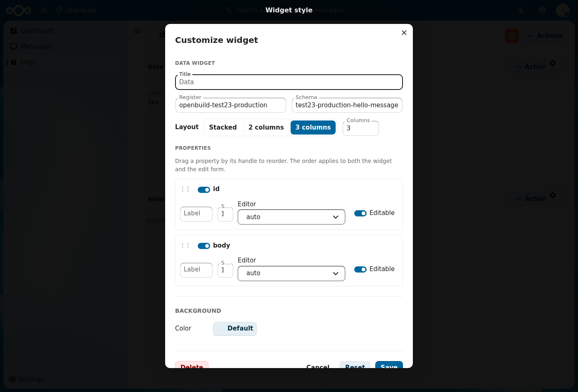Toggle visibility switch for body property
This screenshot has width=578, height=392.
point(204,246)
